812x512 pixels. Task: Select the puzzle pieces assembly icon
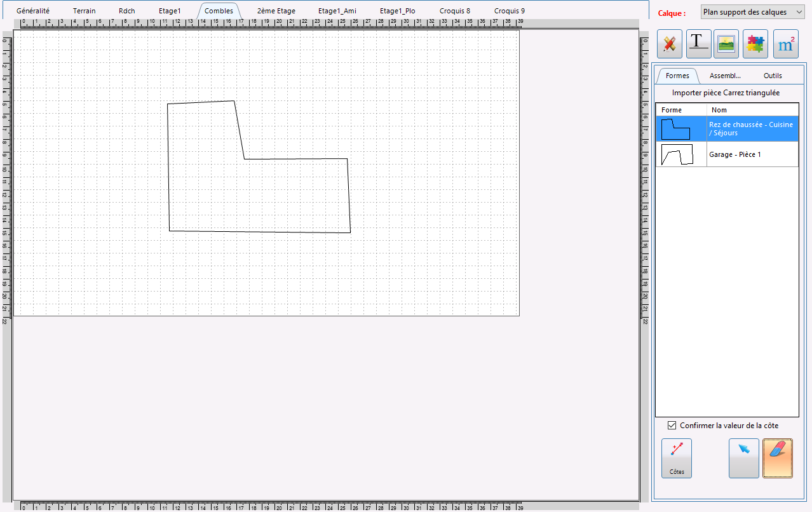click(755, 44)
